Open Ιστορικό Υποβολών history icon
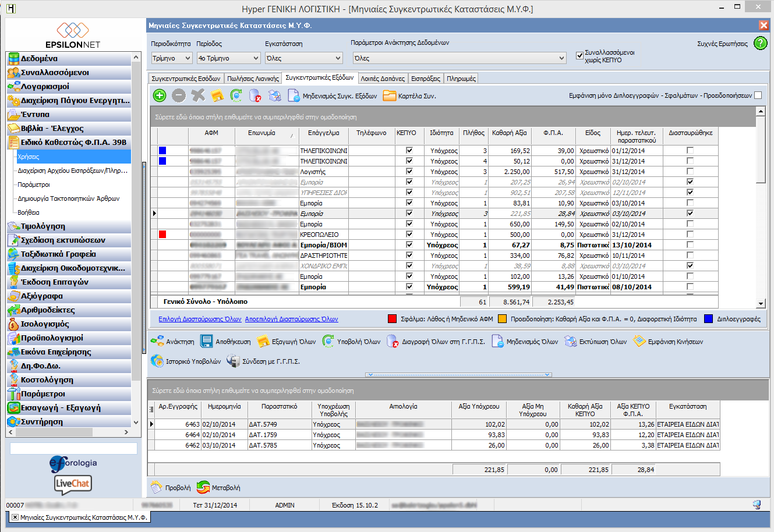 tap(157, 361)
